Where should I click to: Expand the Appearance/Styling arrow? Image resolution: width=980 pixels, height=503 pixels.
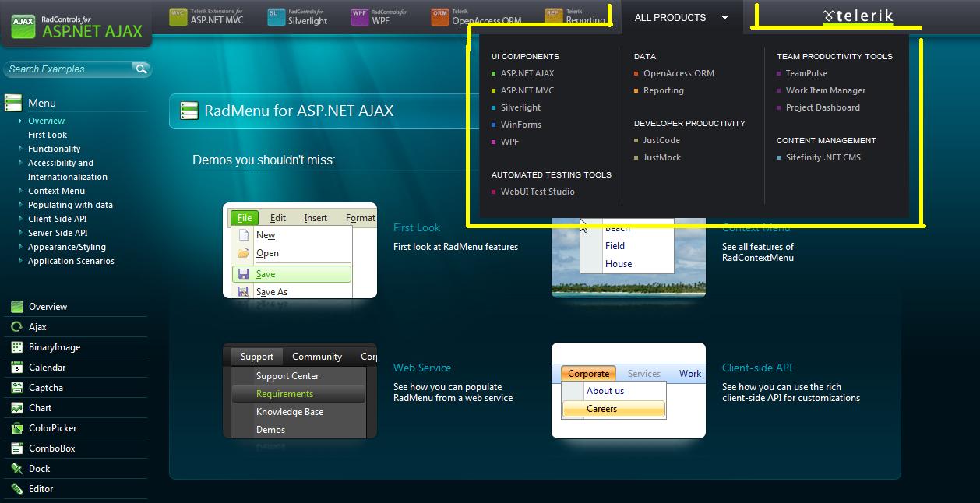click(20, 247)
